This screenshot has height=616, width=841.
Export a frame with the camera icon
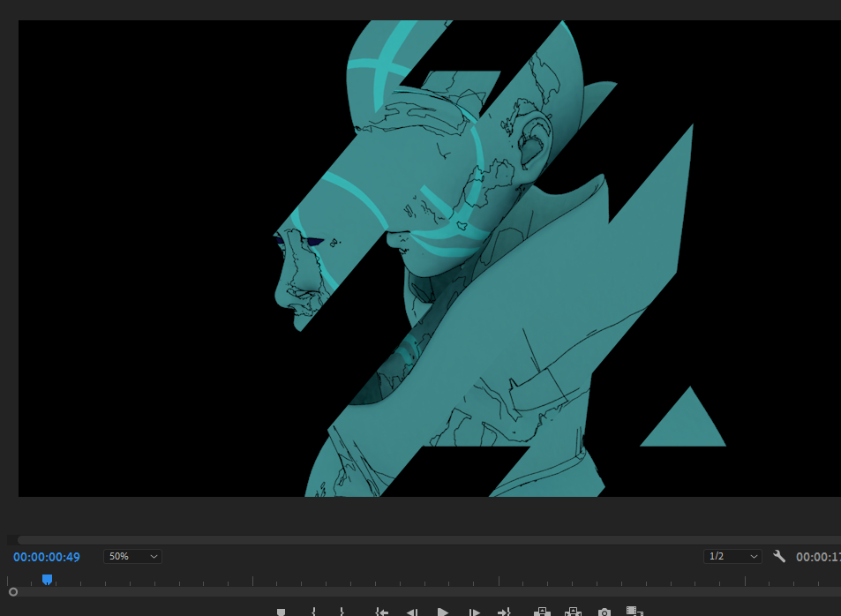click(x=604, y=612)
